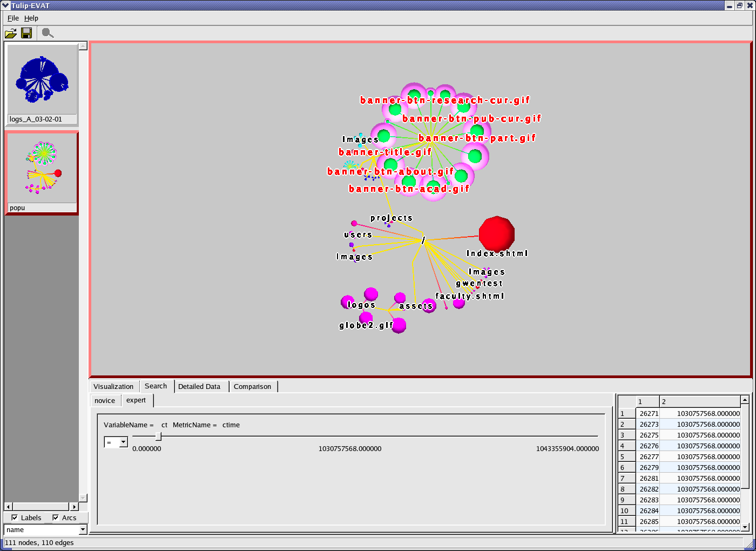The width and height of the screenshot is (756, 551).
Task: Click the save floppy disk icon
Action: click(26, 33)
